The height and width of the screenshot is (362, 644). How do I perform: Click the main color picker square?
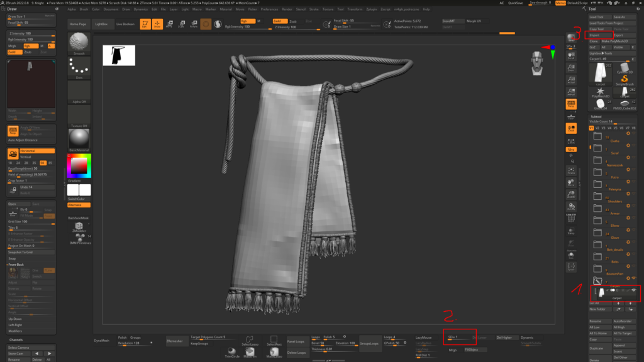[x=79, y=165]
